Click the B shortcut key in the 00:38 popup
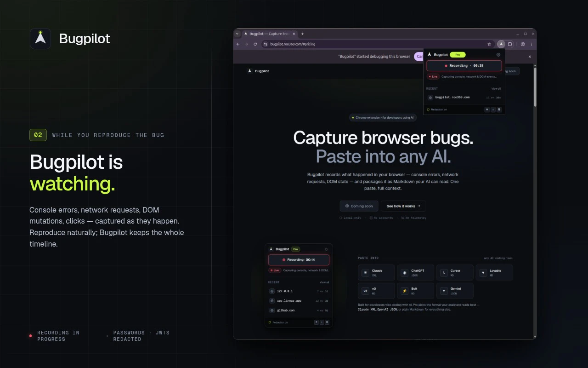This screenshot has height=368, width=588. tap(499, 109)
